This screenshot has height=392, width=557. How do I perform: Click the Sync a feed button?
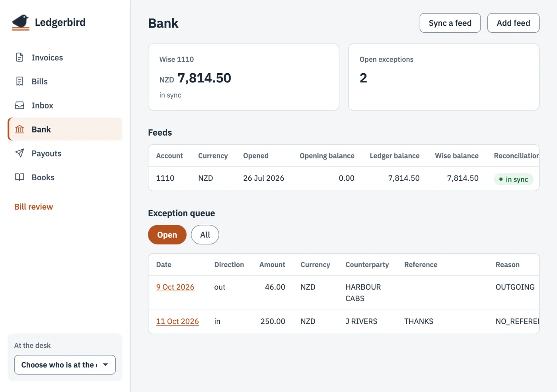pyautogui.click(x=450, y=23)
